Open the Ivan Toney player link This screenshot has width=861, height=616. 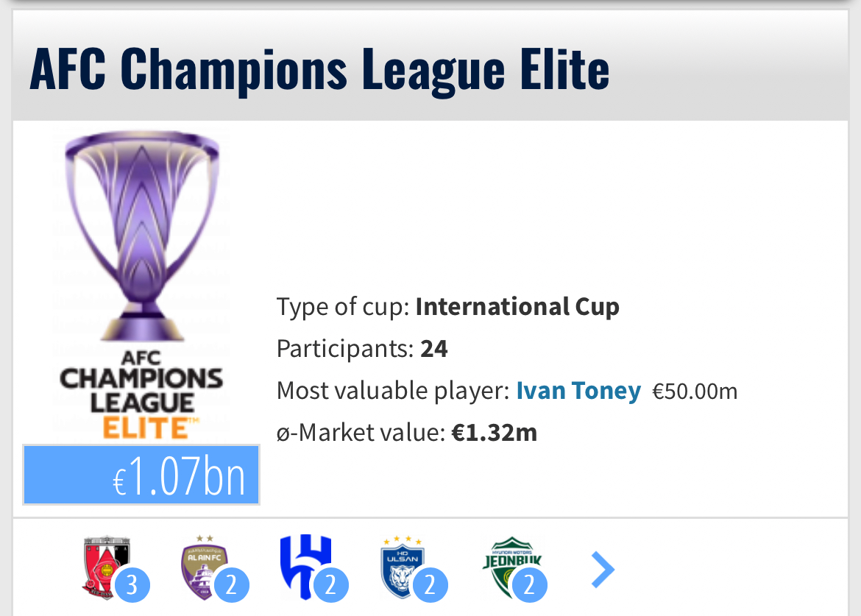tap(578, 391)
